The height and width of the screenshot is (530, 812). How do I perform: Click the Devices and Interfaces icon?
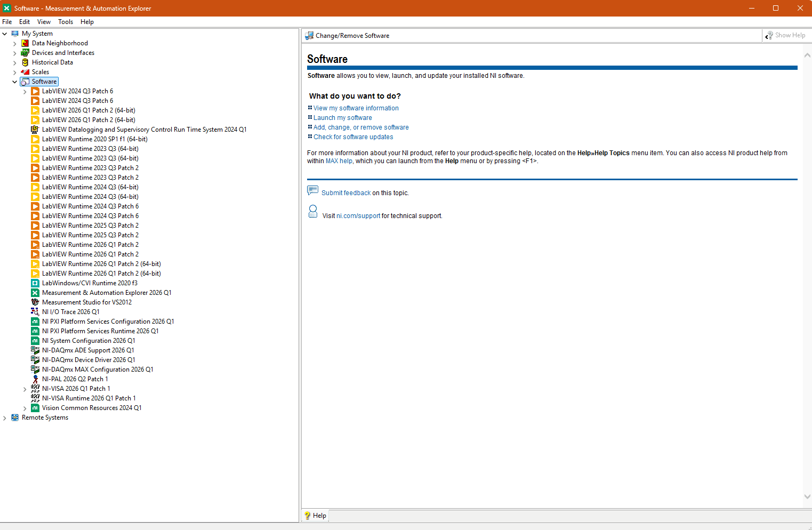pyautogui.click(x=25, y=53)
